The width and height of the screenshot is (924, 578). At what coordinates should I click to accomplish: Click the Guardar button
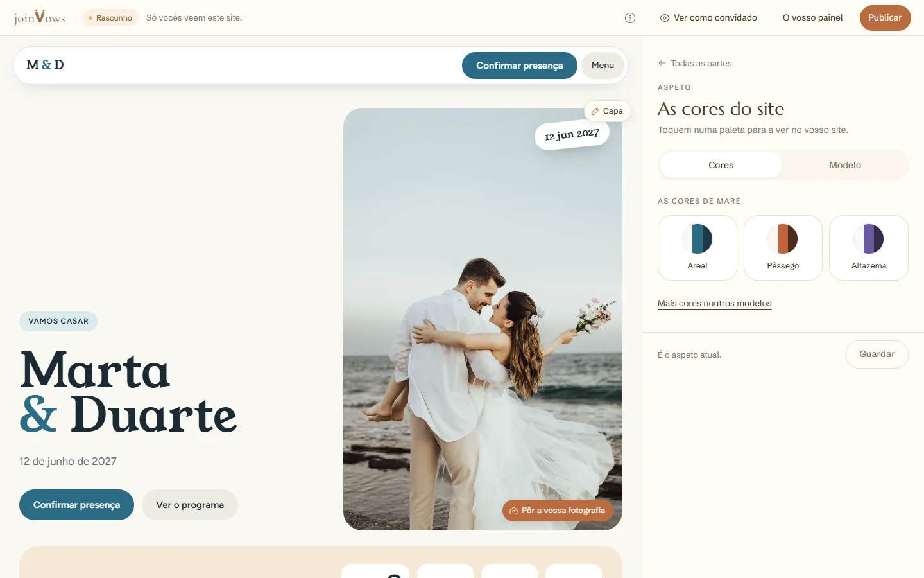(x=877, y=355)
